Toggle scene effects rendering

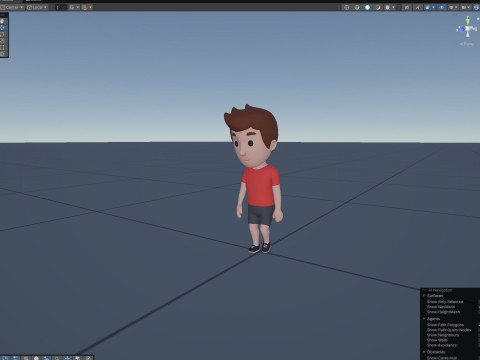pyautogui.click(x=427, y=7)
